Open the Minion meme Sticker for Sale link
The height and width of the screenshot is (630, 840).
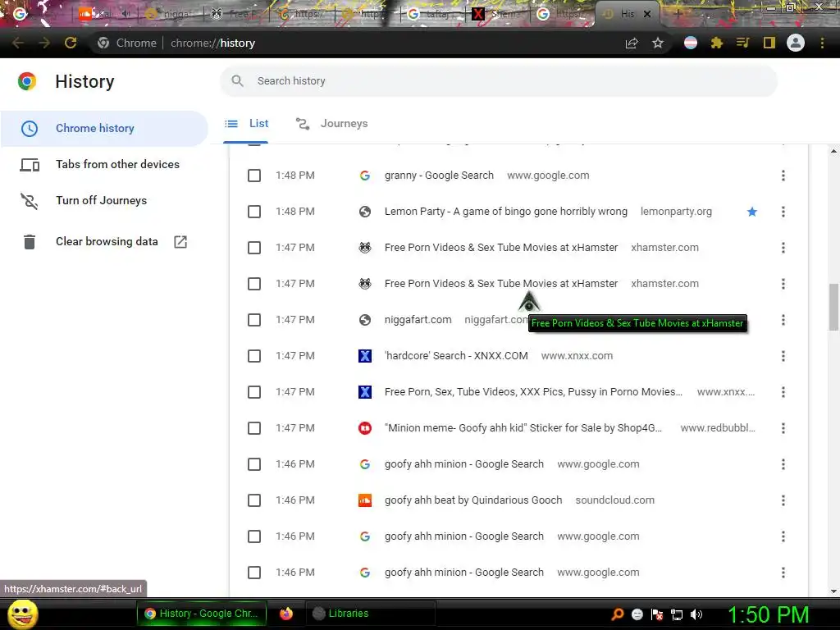point(523,428)
